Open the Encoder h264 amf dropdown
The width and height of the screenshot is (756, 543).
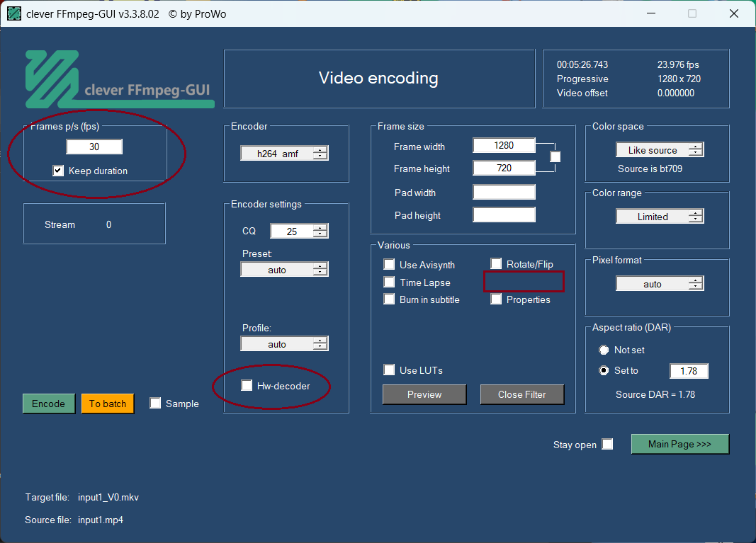(x=284, y=153)
